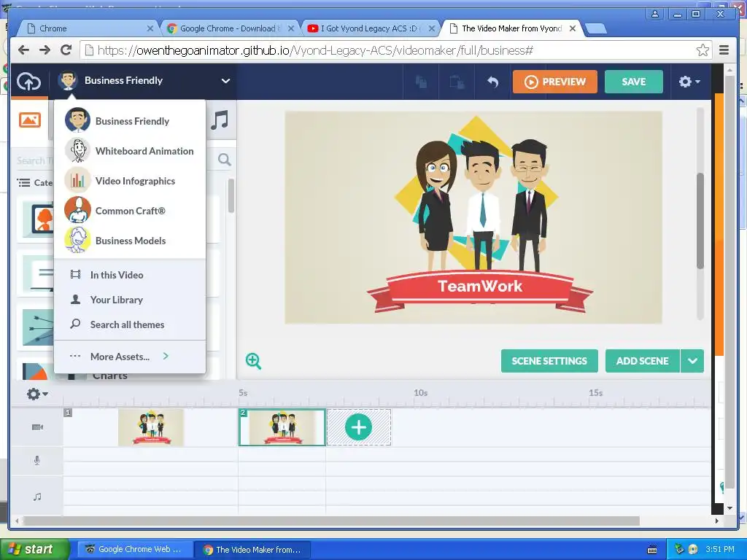The width and height of the screenshot is (747, 560).
Task: Click the Windows start button
Action: (x=34, y=549)
